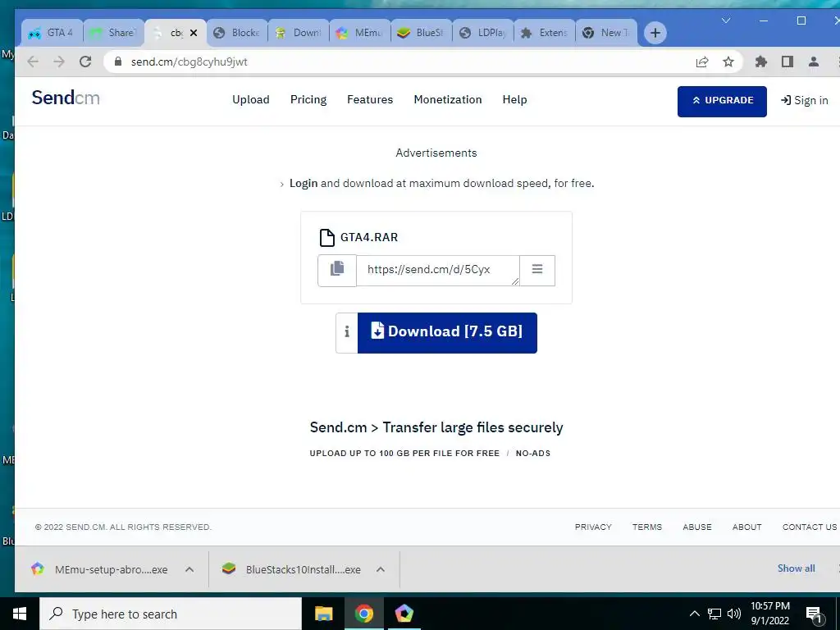The image size is (840, 630).
Task: Expand options for MEmu-setup download item
Action: point(189,569)
